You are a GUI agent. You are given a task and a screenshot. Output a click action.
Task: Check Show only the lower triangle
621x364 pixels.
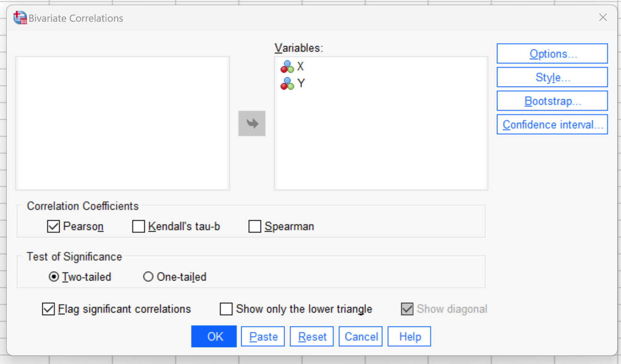(x=226, y=309)
